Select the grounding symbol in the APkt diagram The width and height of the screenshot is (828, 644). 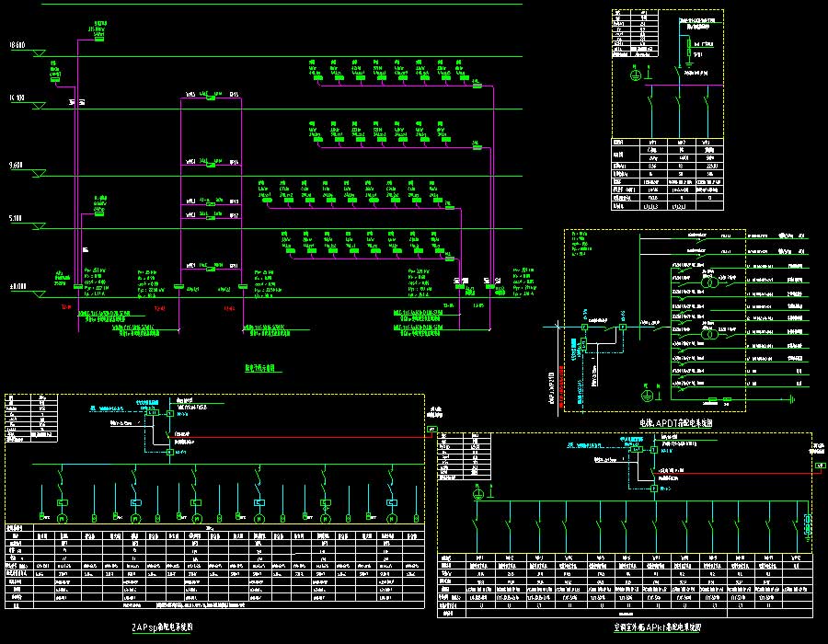[477, 494]
